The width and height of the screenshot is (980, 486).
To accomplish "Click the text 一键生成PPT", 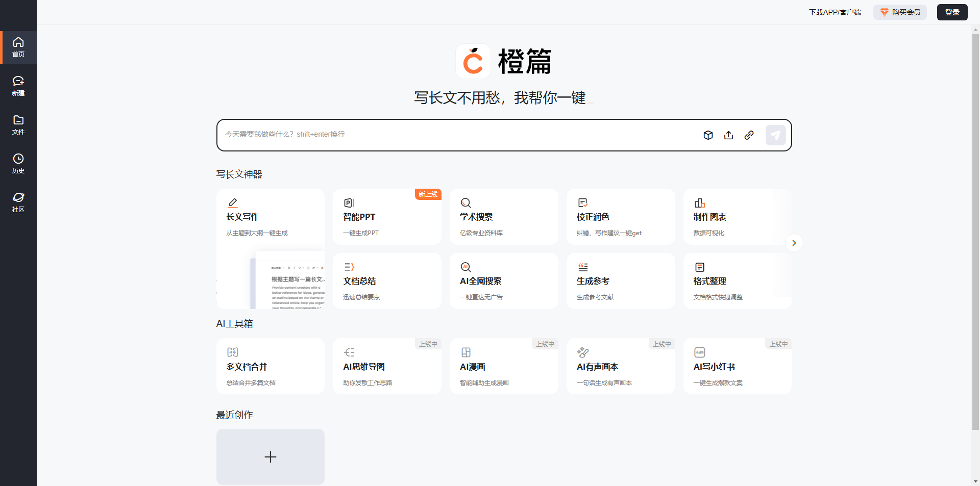I will click(x=361, y=233).
